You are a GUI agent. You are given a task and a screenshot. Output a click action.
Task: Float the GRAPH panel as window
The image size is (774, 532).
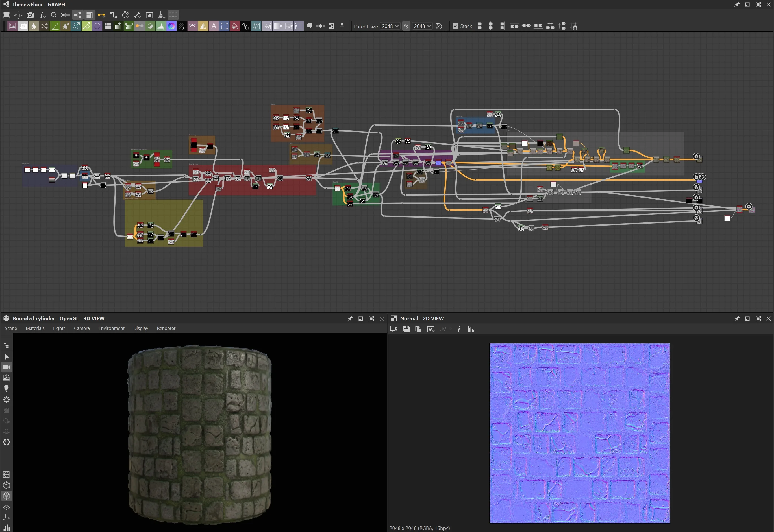click(747, 4)
